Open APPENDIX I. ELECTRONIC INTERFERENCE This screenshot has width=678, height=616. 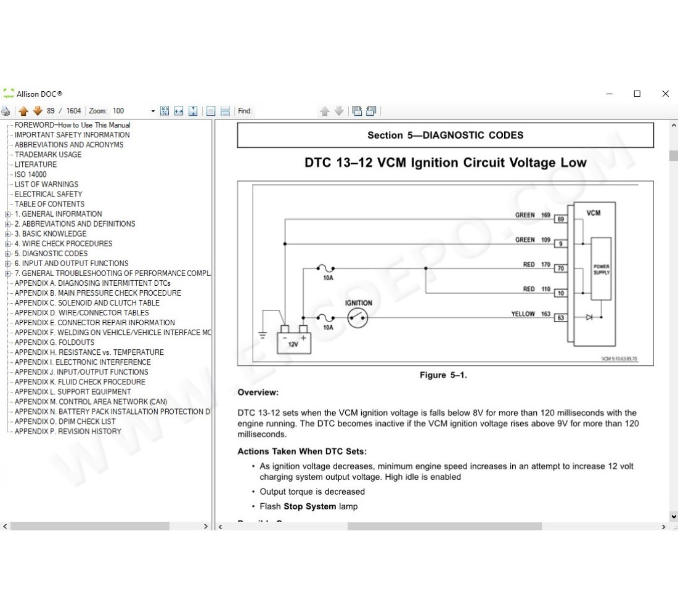[83, 362]
